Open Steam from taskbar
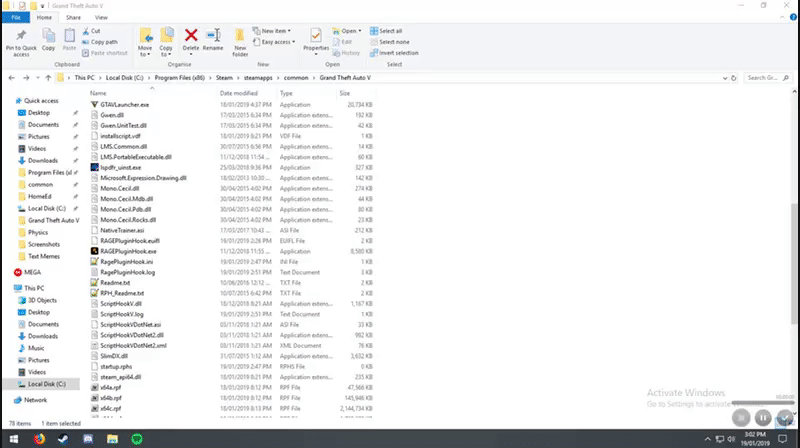This screenshot has width=800, height=448. pos(63,439)
